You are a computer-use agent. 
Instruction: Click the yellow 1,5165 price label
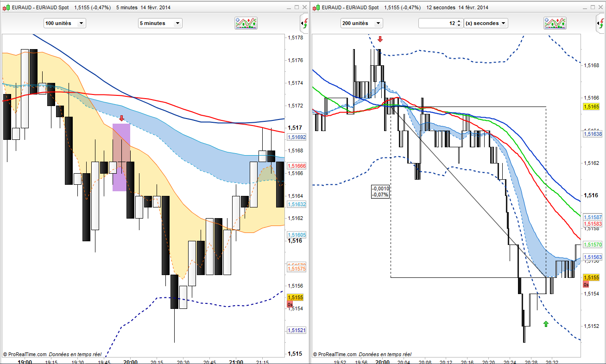point(592,107)
